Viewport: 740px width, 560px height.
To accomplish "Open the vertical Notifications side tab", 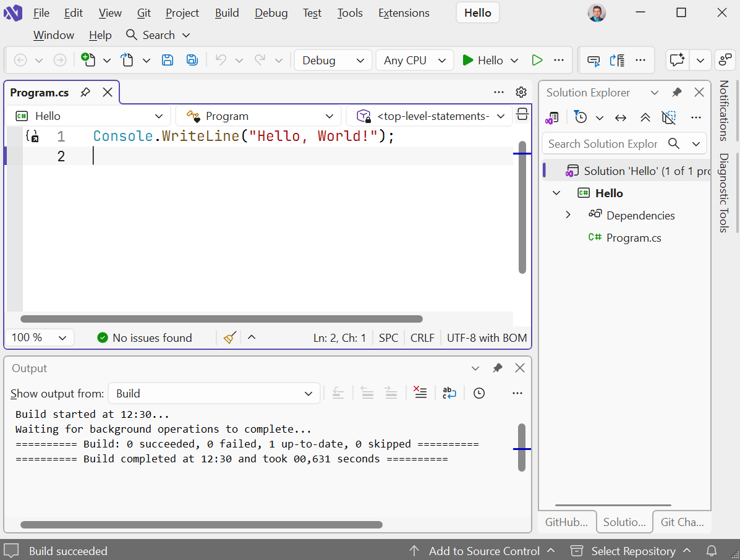I will tap(724, 111).
